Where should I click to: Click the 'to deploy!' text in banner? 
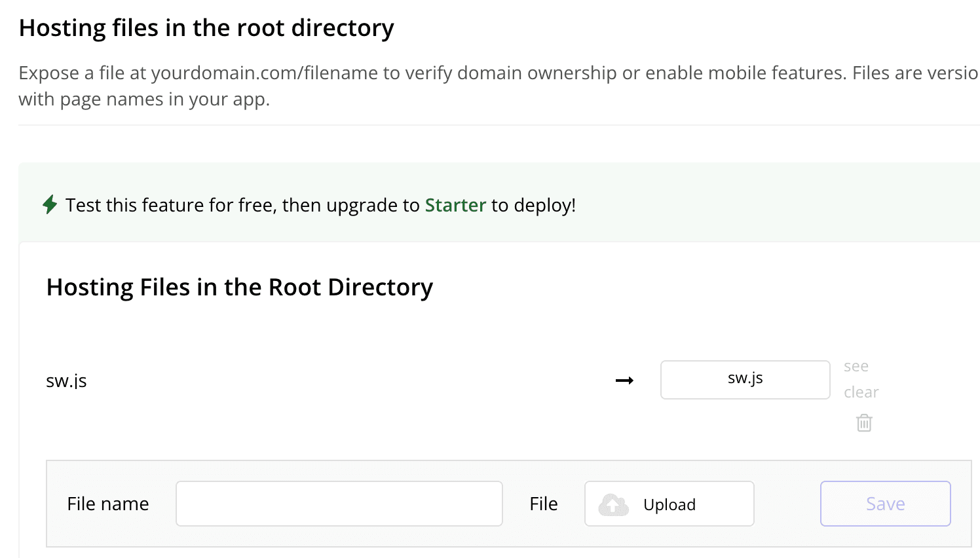click(533, 205)
